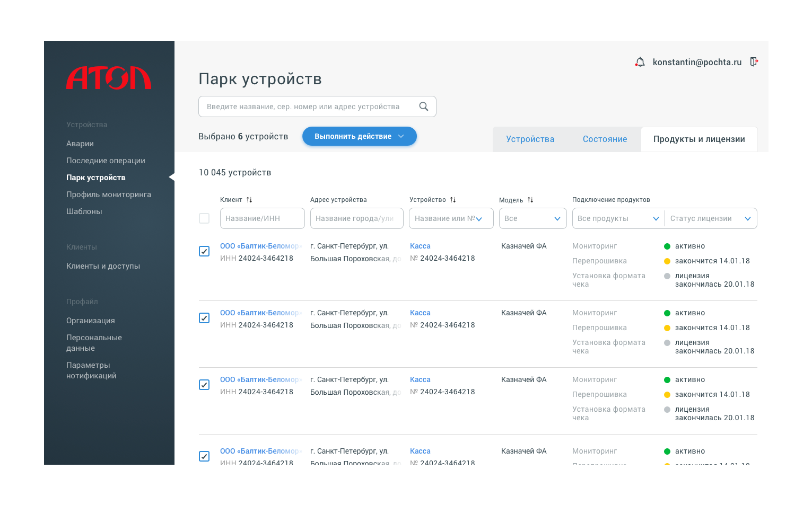812x505 pixels.
Task: Uncheck the third device row checkbox
Action: click(x=204, y=385)
